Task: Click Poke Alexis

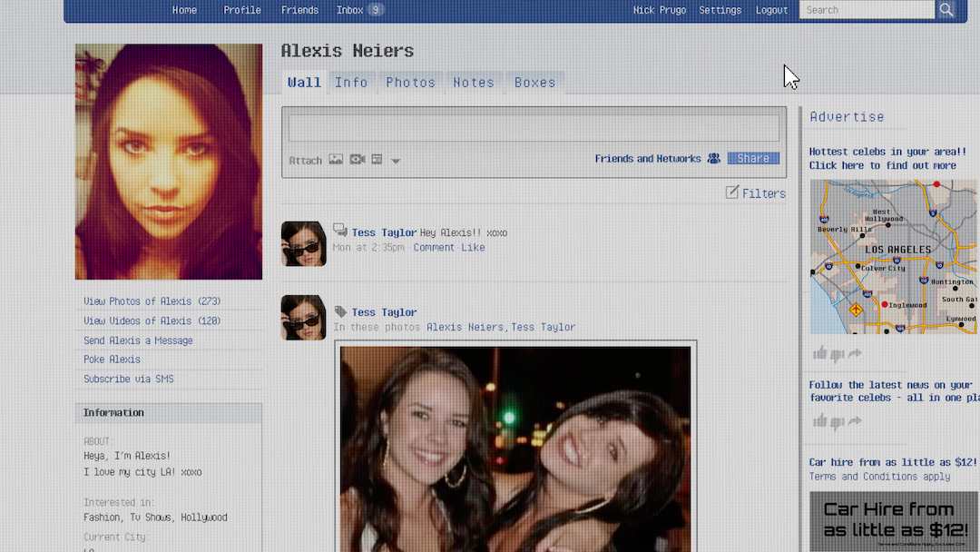Action: [112, 360]
